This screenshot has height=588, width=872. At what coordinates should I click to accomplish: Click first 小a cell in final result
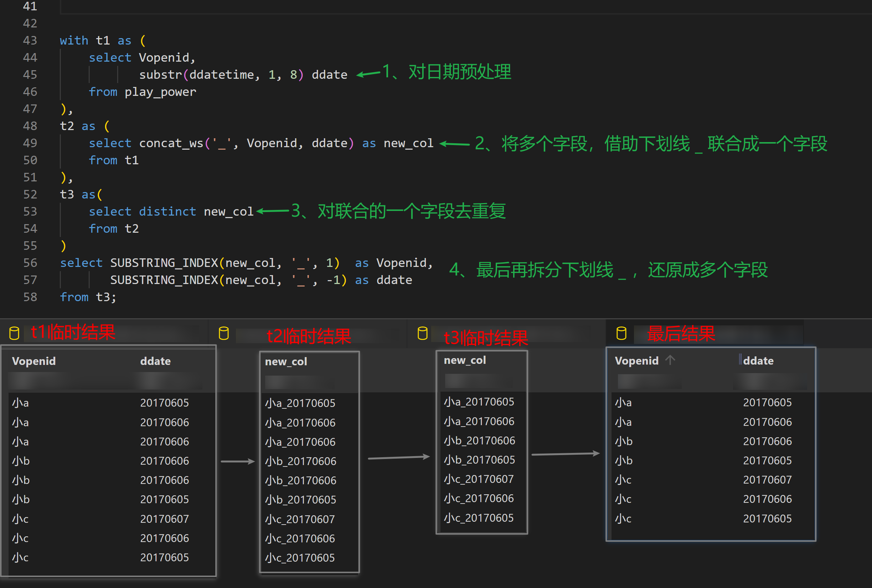pyautogui.click(x=624, y=402)
